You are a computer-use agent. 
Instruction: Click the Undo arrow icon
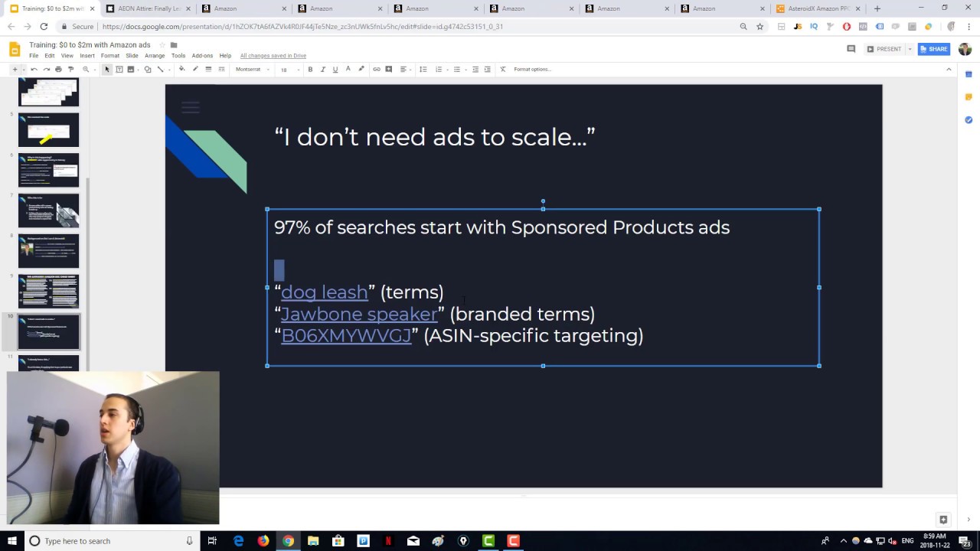pyautogui.click(x=34, y=69)
